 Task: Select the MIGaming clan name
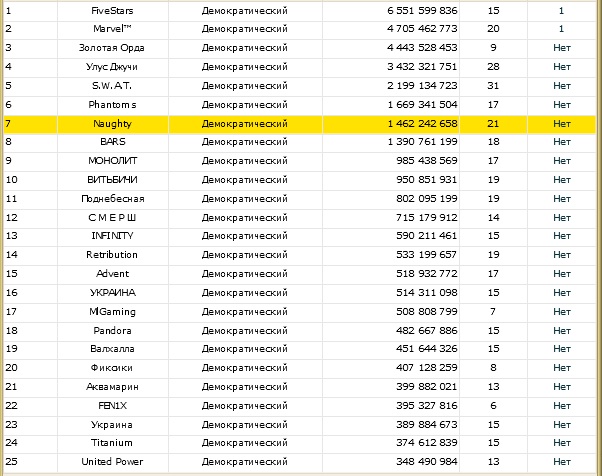point(112,312)
